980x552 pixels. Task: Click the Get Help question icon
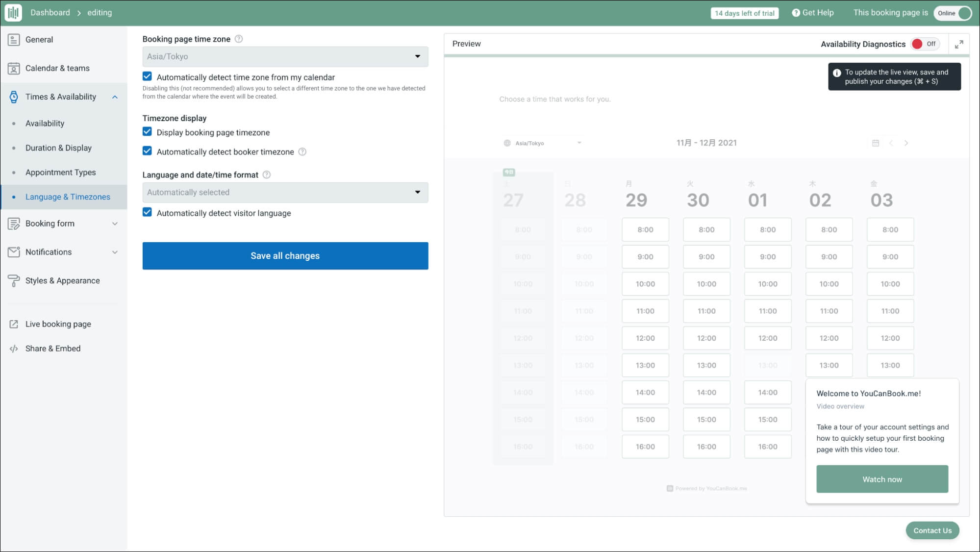point(796,13)
